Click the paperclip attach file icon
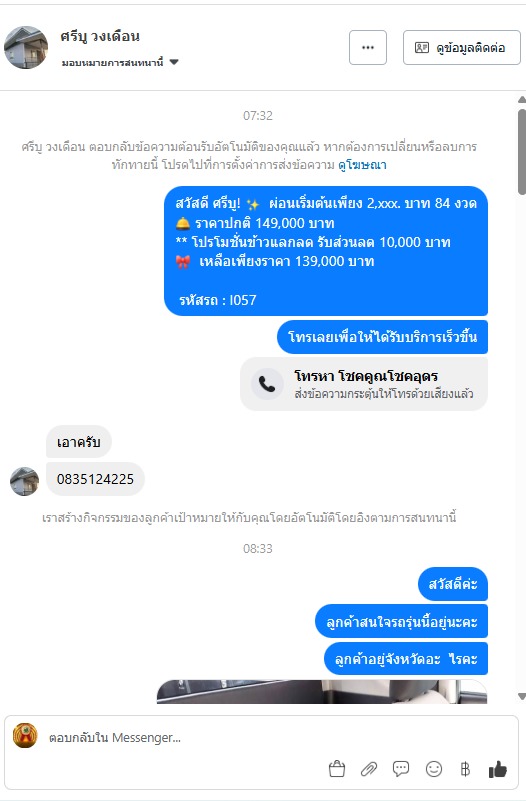 (369, 769)
